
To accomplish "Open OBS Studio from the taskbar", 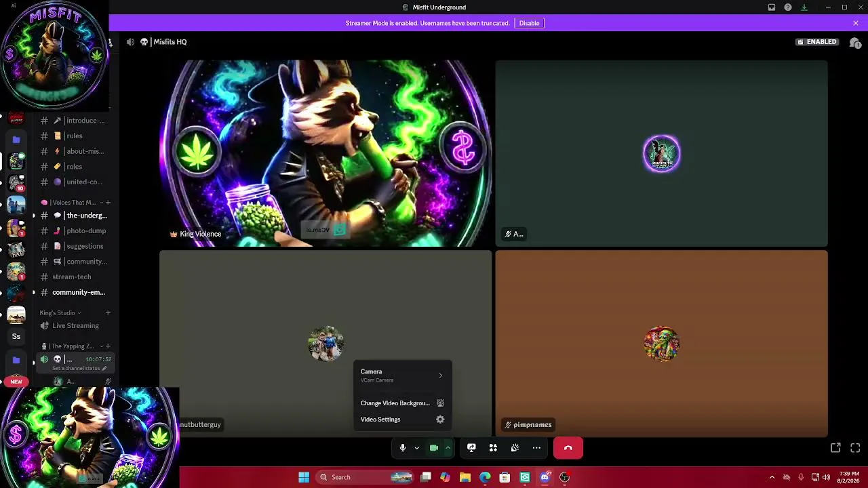I will click(564, 477).
